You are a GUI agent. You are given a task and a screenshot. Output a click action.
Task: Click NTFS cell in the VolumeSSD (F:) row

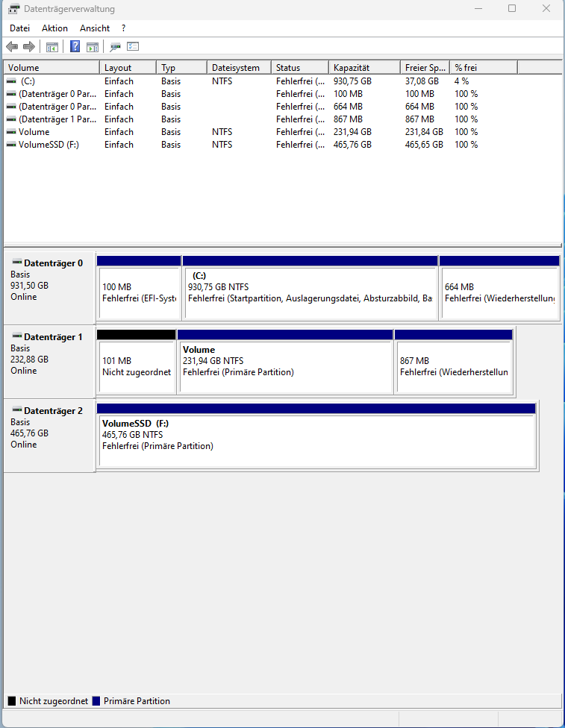[222, 145]
